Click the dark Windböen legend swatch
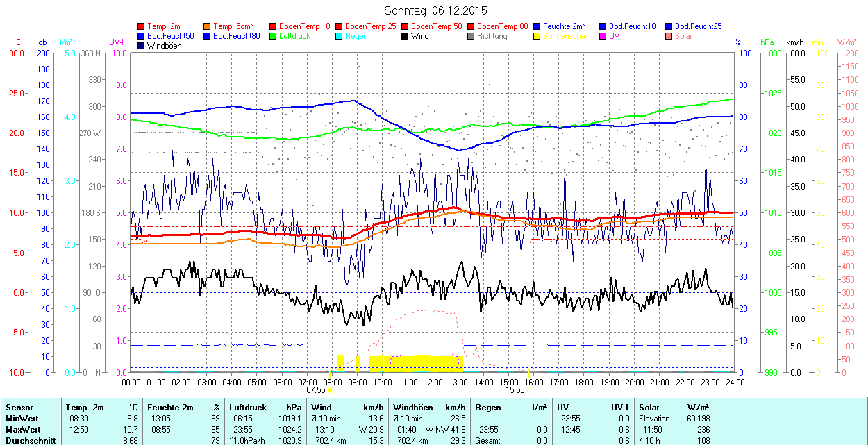868x445 pixels. 142,46
